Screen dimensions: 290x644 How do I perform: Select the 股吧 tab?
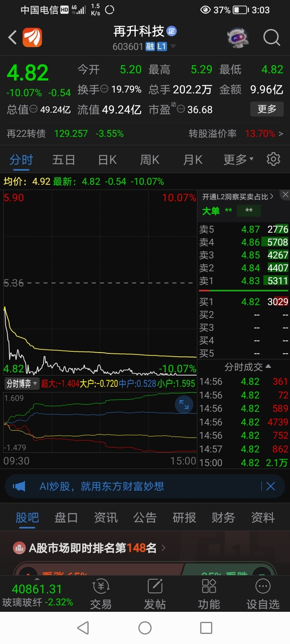(27, 517)
